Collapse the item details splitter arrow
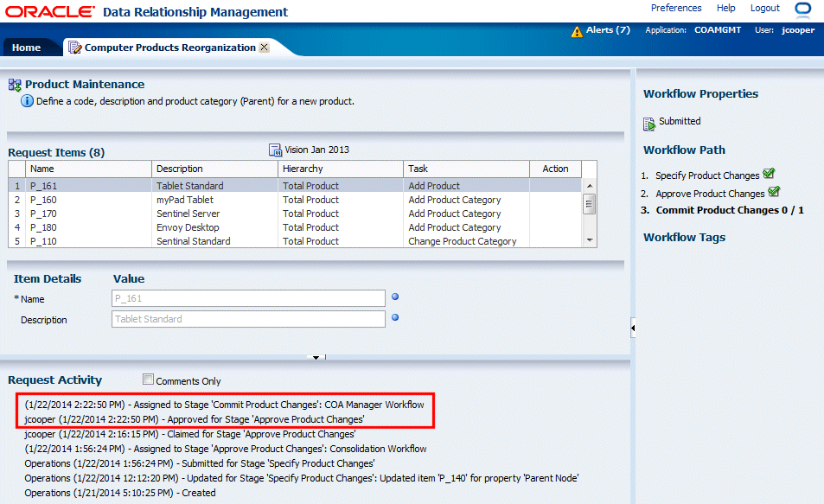This screenshot has width=824, height=504. (x=316, y=357)
